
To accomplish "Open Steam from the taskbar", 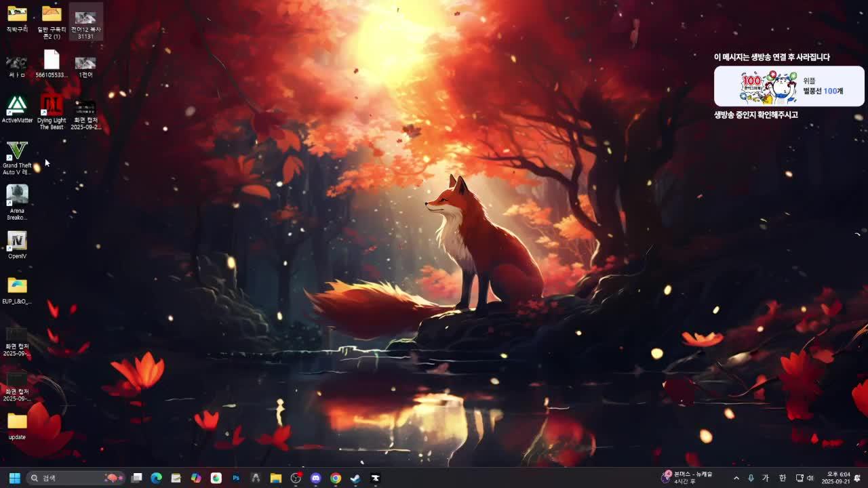I will [x=355, y=478].
